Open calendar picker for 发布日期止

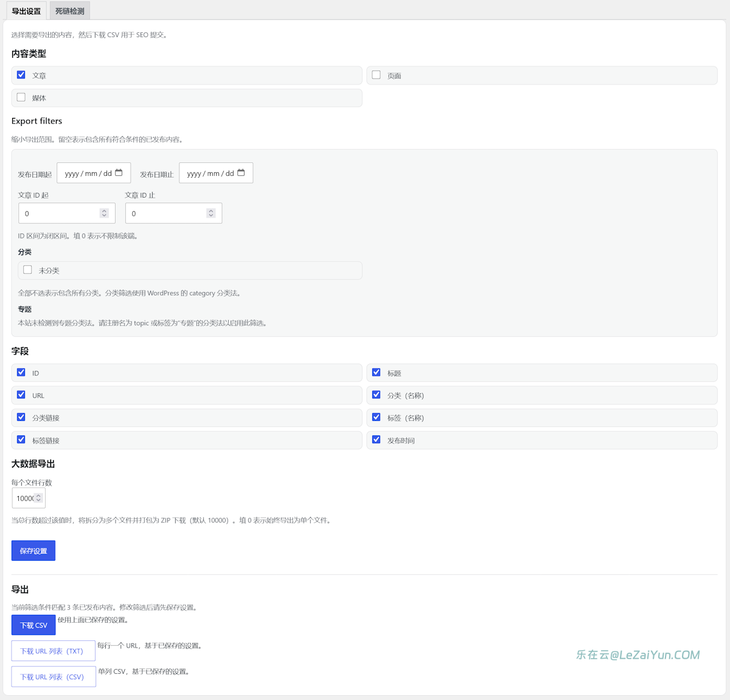click(x=241, y=173)
